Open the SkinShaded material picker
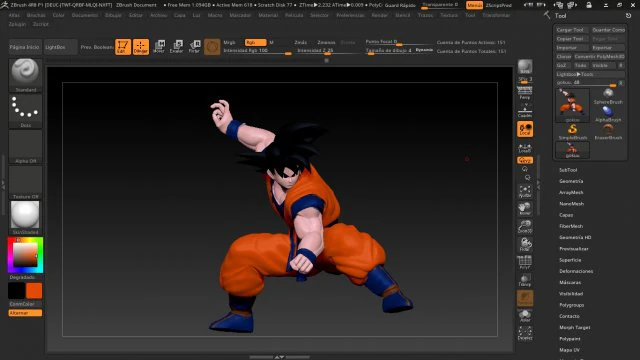 pyautogui.click(x=25, y=218)
